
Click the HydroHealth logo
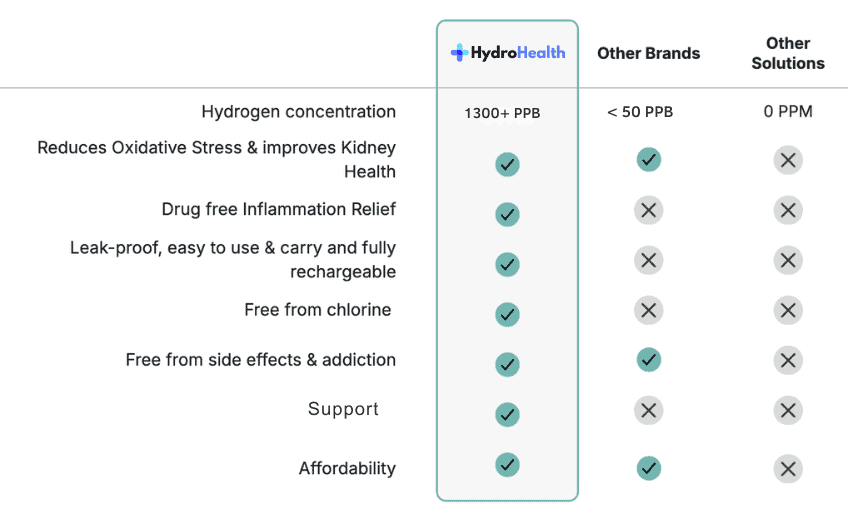507,52
